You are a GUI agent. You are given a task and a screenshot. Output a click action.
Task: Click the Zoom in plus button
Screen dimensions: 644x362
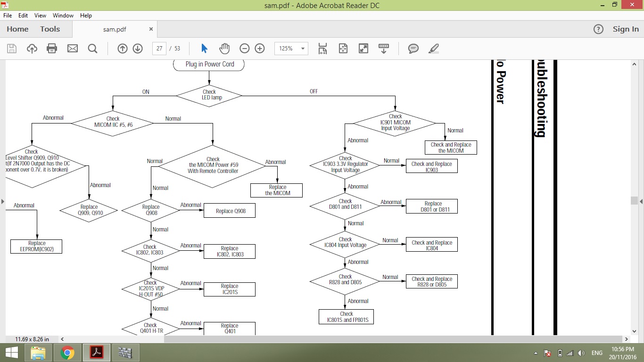click(260, 49)
